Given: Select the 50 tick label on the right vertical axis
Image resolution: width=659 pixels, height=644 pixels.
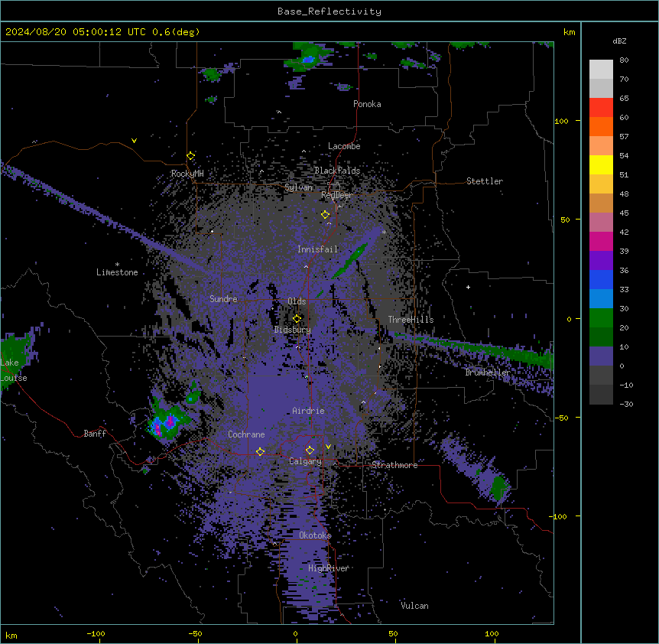Looking at the screenshot, I should (565, 220).
